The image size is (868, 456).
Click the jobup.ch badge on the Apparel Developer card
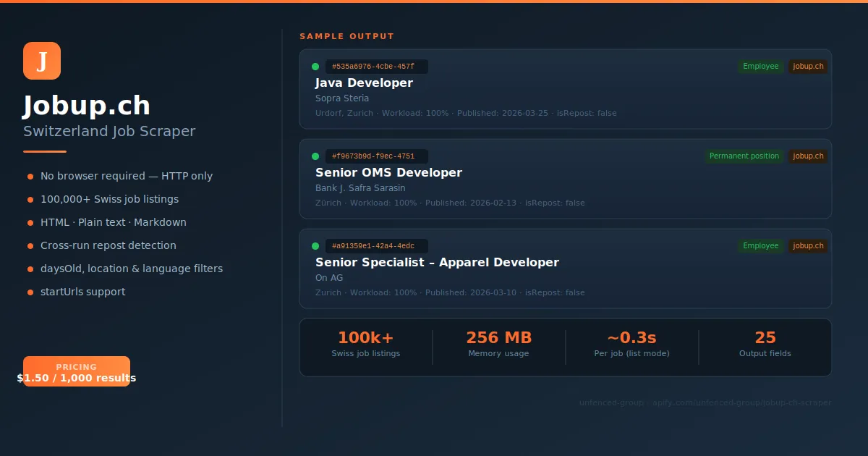tap(808, 245)
